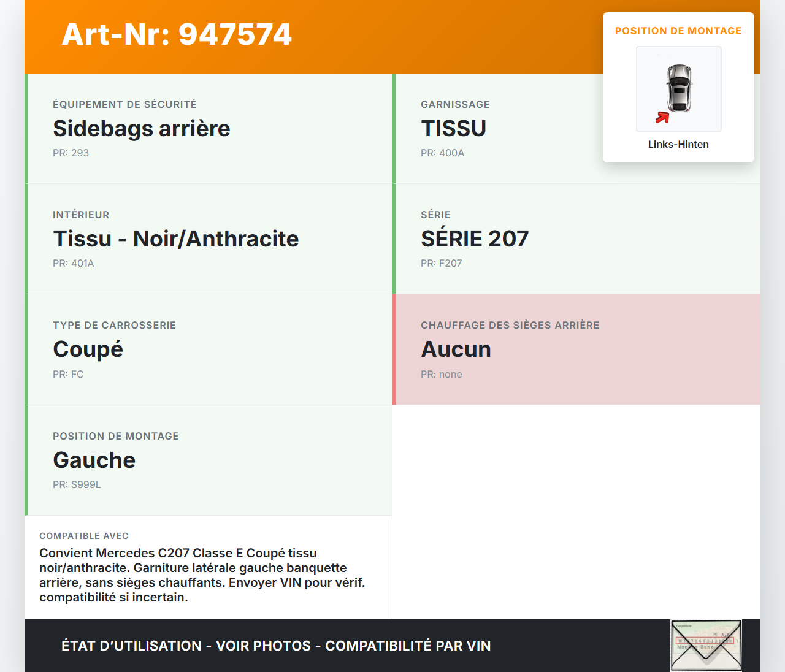Screen dimensions: 785x672
Task: Click the car top-view diagram icon
Action: tap(678, 89)
